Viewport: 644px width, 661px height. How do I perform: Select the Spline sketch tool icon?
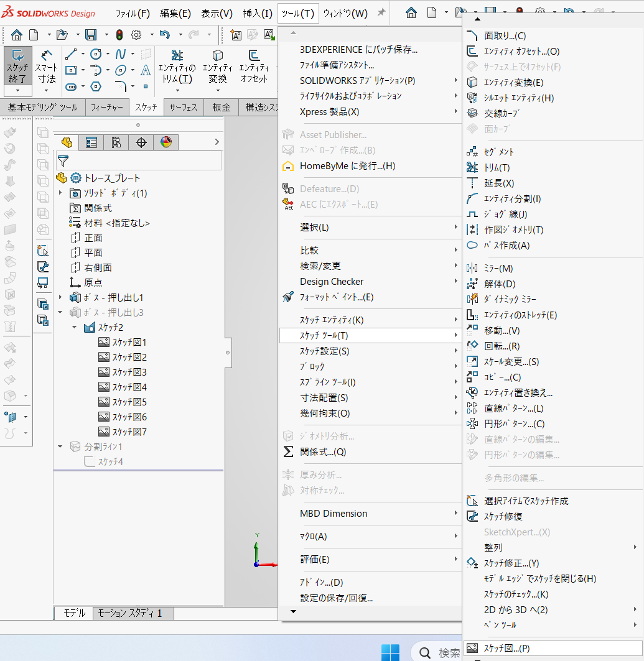[121, 54]
